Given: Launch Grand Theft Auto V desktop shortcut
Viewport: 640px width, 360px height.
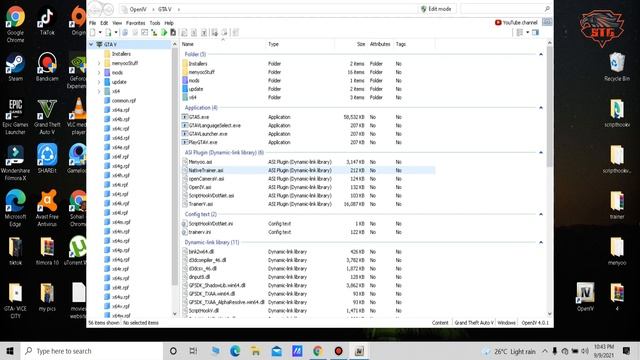Looking at the screenshot, I should coord(47,117).
